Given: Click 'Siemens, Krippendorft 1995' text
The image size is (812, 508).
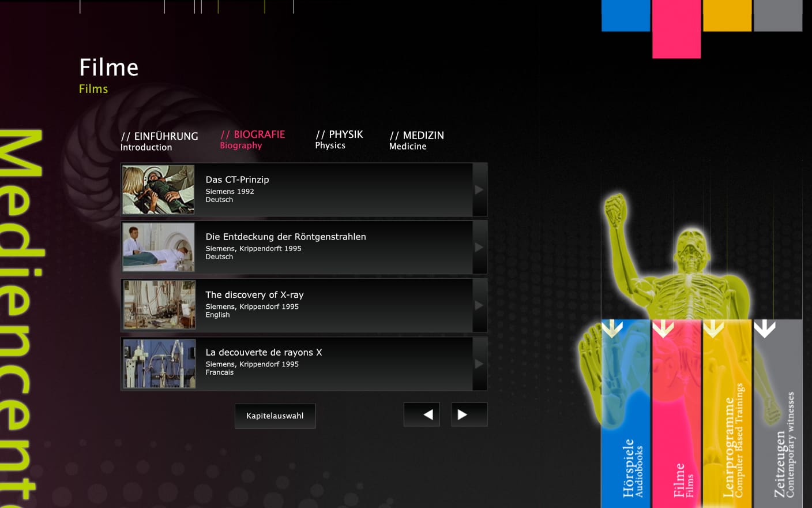Looking at the screenshot, I should click(253, 249).
